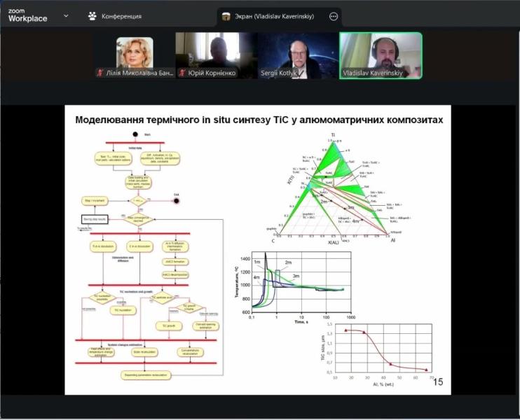Click the Zoom Workplace logo
Image resolution: width=520 pixels, height=420 pixels.
27,15
